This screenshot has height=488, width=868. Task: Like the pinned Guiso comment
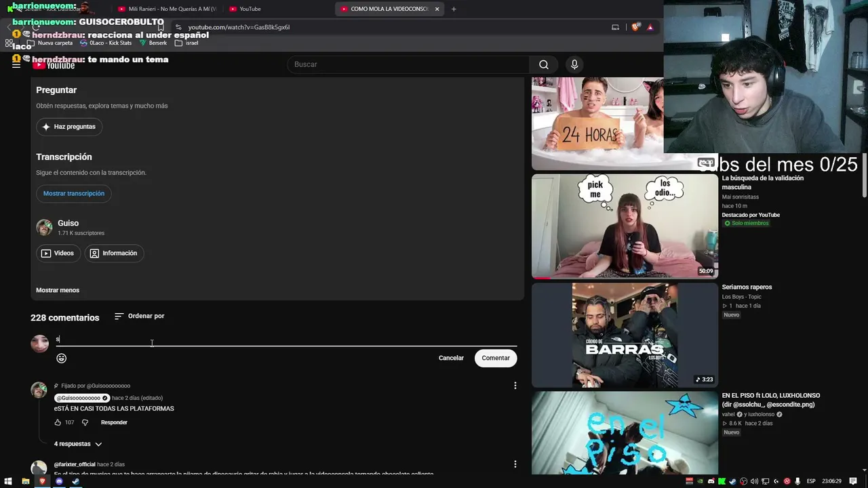tap(58, 422)
